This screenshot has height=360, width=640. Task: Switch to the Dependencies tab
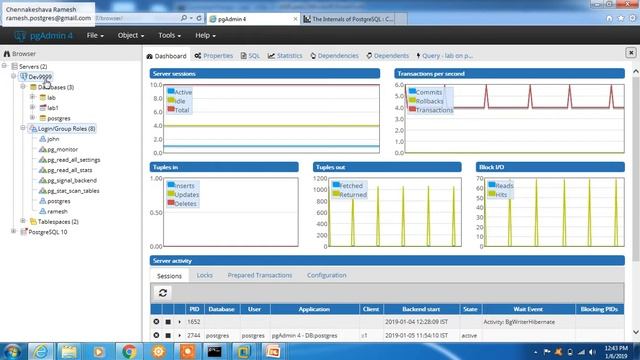[x=334, y=56]
